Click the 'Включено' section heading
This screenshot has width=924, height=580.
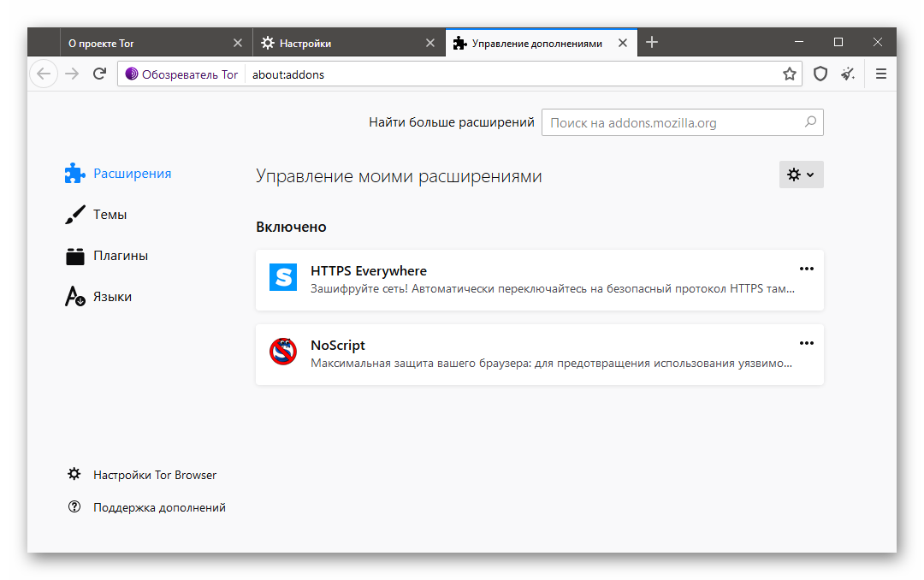point(291,227)
